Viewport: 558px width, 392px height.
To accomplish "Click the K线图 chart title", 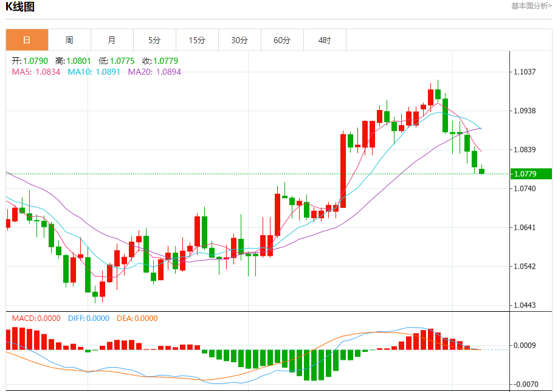I will tap(20, 7).
